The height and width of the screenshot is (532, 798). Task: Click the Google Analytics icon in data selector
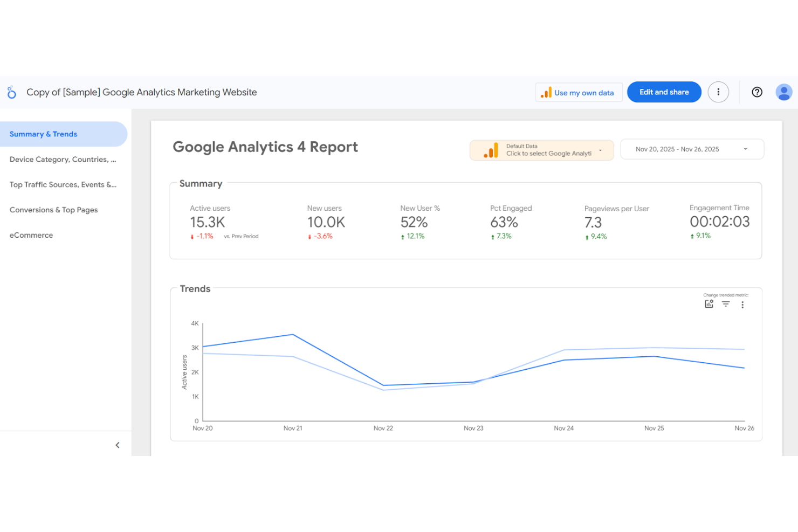click(x=491, y=150)
